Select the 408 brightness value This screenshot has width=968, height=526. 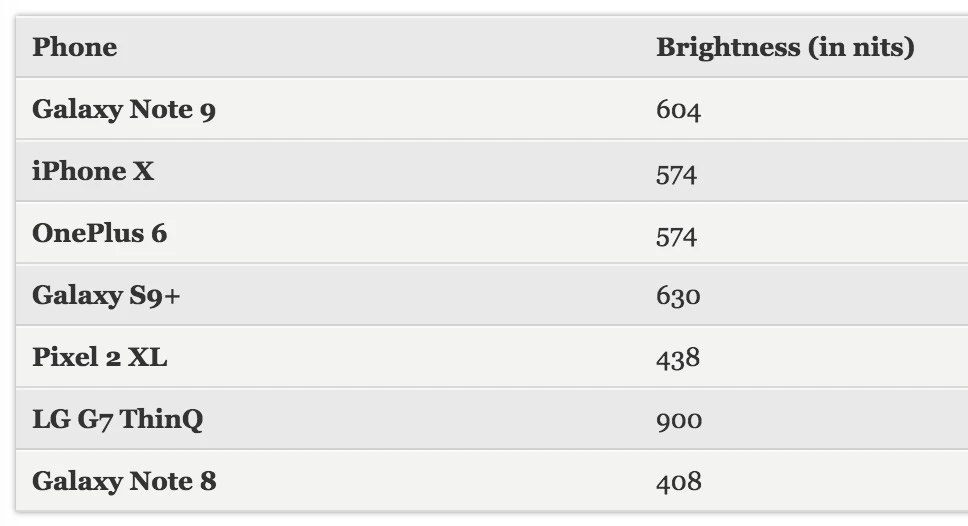pyautogui.click(x=678, y=482)
